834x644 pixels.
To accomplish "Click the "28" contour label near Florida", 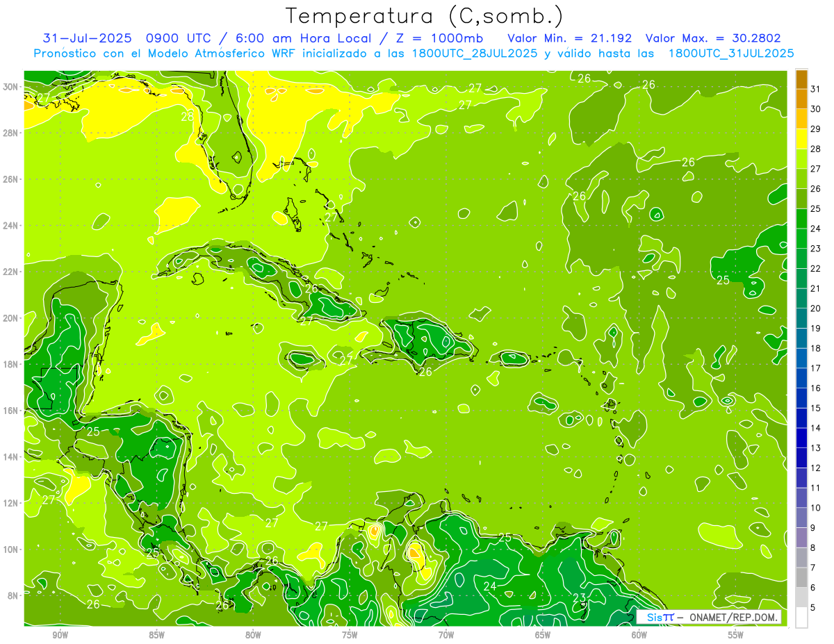I will 188,117.
